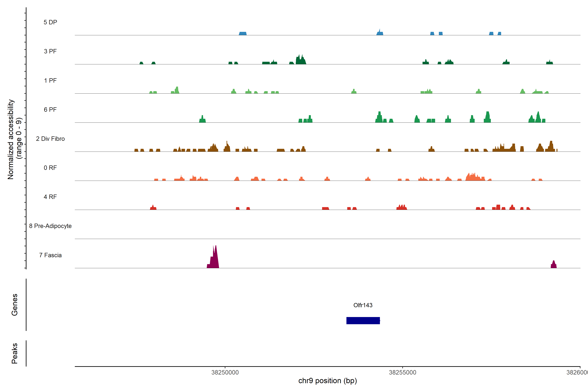Select the 3 PF track label
The width and height of the screenshot is (588, 392).
tap(50, 51)
